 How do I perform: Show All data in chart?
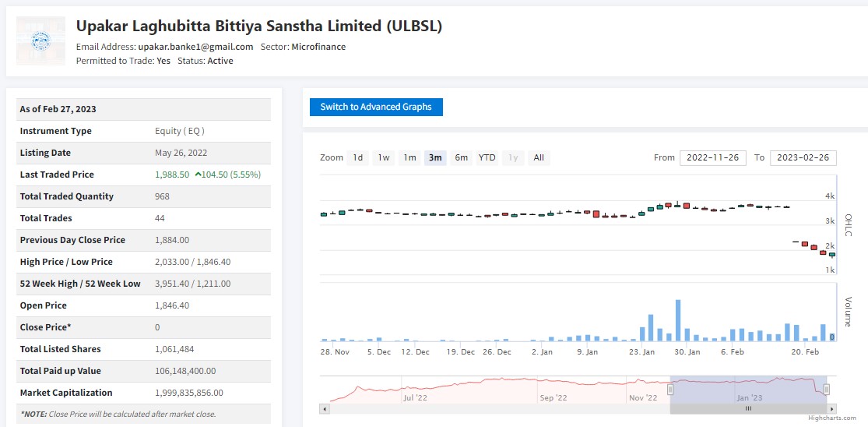(x=538, y=158)
